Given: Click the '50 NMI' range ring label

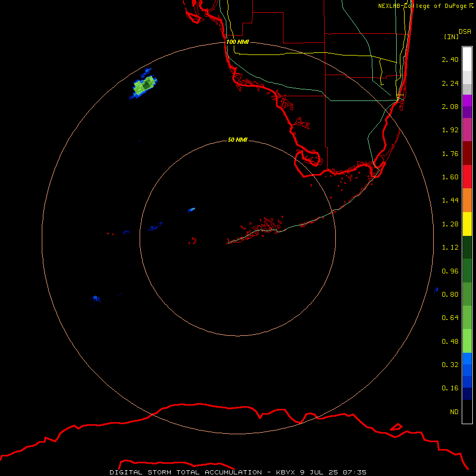Looking at the screenshot, I should (x=237, y=140).
